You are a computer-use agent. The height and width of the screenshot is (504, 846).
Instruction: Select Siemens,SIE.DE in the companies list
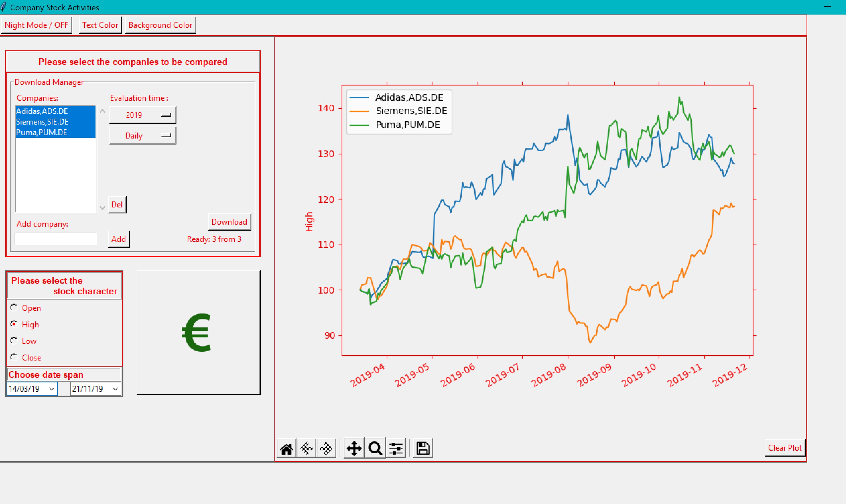[x=55, y=122]
